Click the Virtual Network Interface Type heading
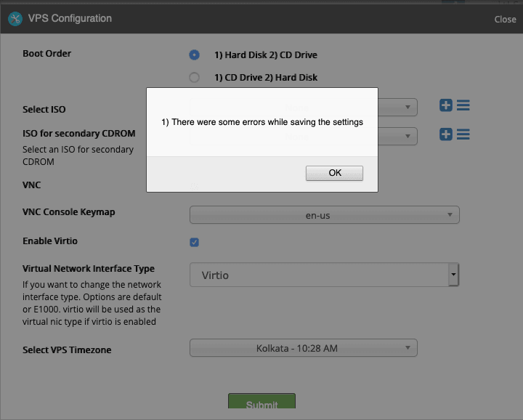The image size is (523, 420). (89, 269)
